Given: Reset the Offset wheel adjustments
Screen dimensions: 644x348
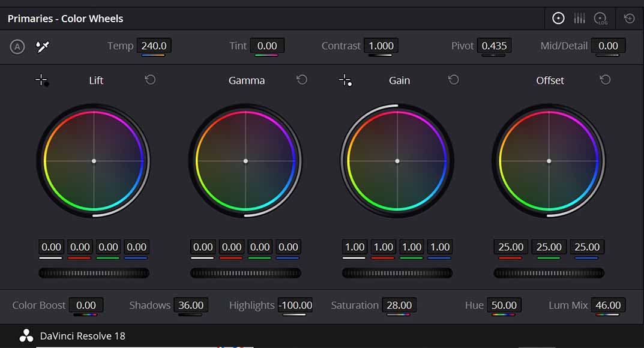Looking at the screenshot, I should tap(605, 79).
